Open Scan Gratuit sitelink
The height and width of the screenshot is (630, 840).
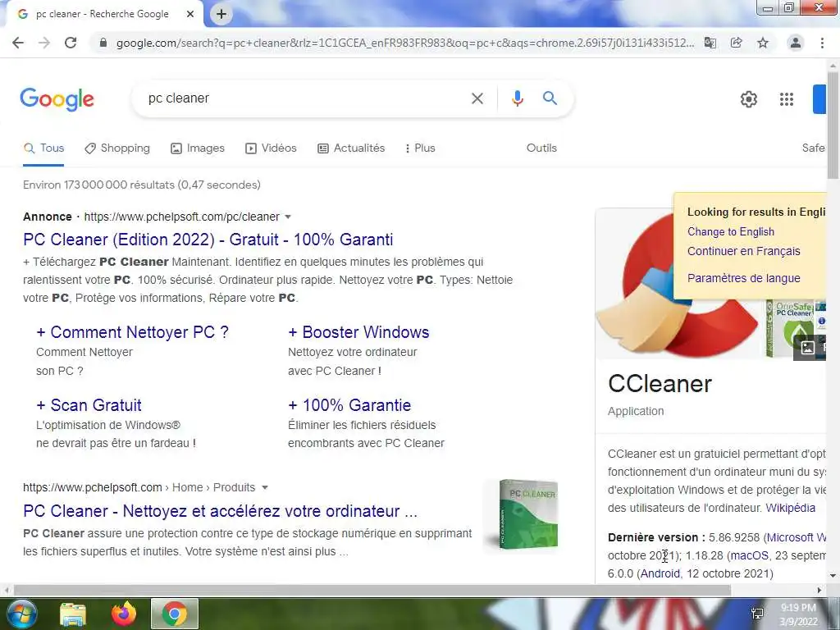(x=89, y=405)
